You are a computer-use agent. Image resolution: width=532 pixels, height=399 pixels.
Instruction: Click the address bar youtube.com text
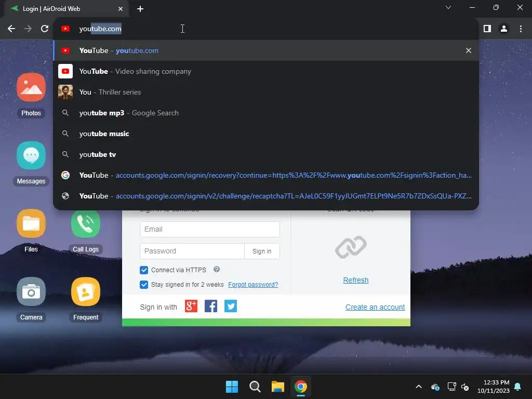pos(100,29)
